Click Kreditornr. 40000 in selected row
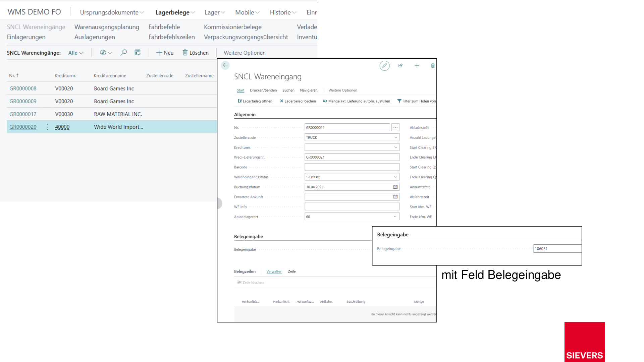Screen dimensions: 644x362 point(62,127)
